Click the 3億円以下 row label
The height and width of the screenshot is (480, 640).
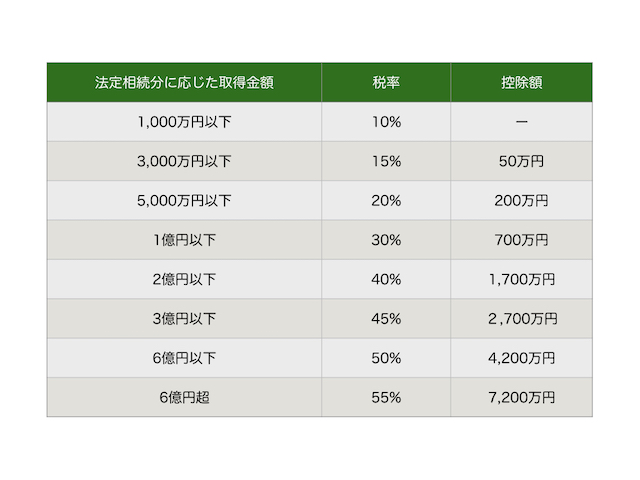click(x=184, y=319)
